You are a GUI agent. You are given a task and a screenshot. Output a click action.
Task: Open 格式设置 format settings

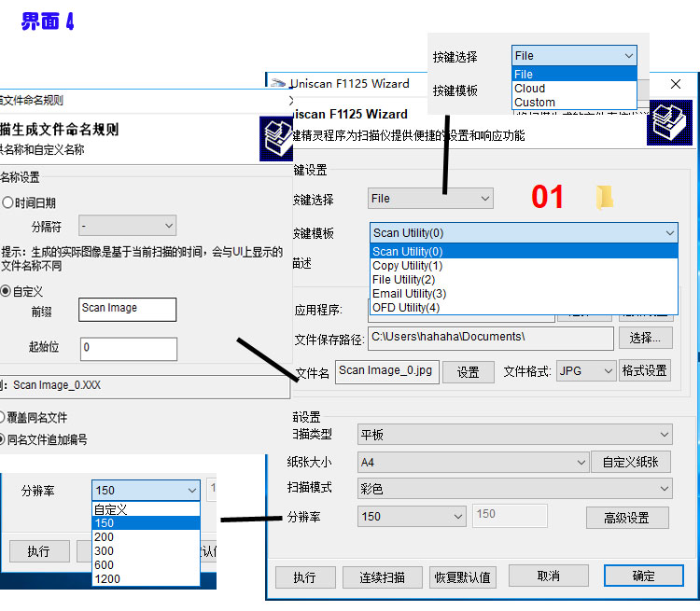(644, 370)
